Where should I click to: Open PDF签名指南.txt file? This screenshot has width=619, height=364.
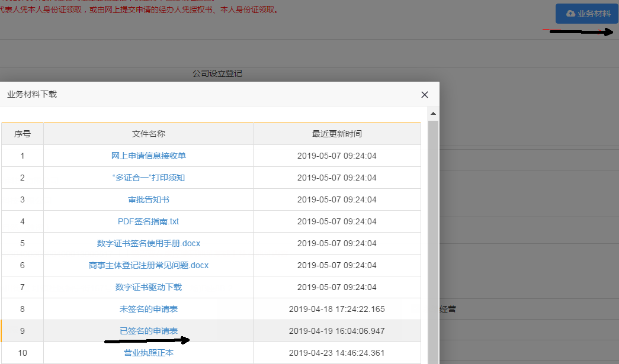[x=149, y=221]
